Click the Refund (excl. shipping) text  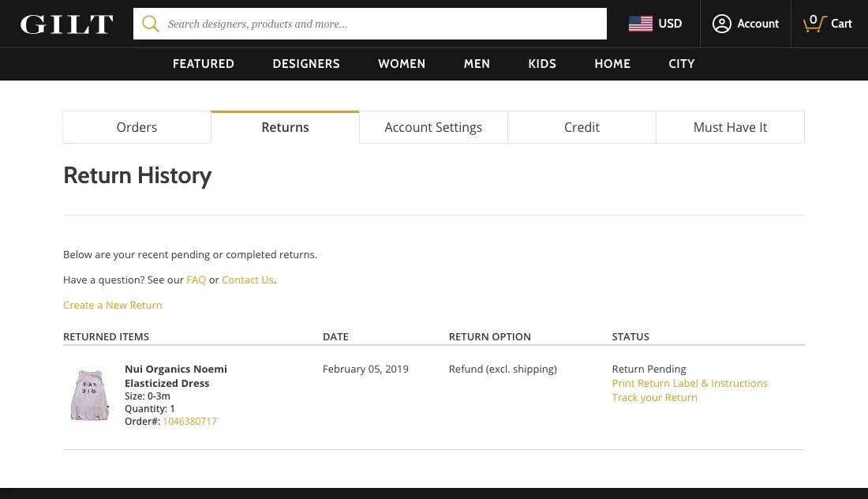click(503, 369)
